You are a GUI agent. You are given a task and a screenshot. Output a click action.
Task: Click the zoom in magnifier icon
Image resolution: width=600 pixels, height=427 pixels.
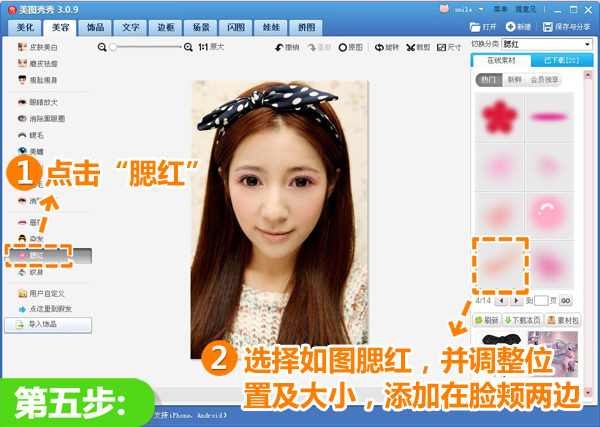188,47
